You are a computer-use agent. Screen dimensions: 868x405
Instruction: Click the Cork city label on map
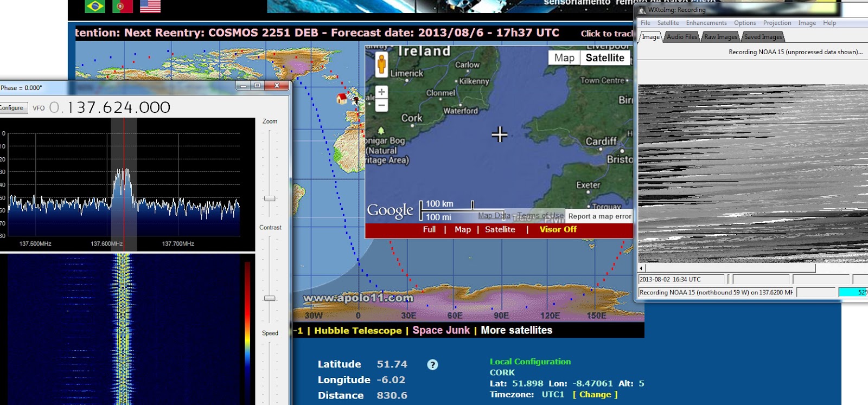(412, 118)
